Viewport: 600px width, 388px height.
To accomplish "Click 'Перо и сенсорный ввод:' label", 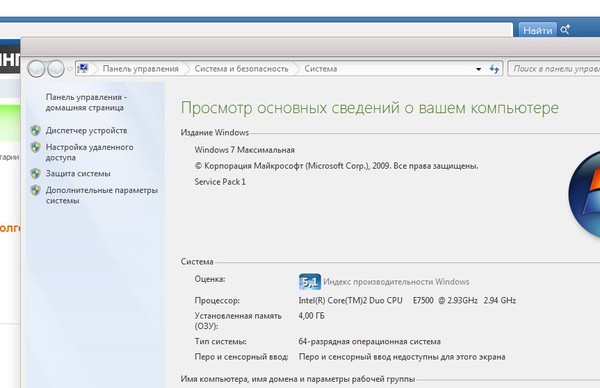I will (x=241, y=357).
